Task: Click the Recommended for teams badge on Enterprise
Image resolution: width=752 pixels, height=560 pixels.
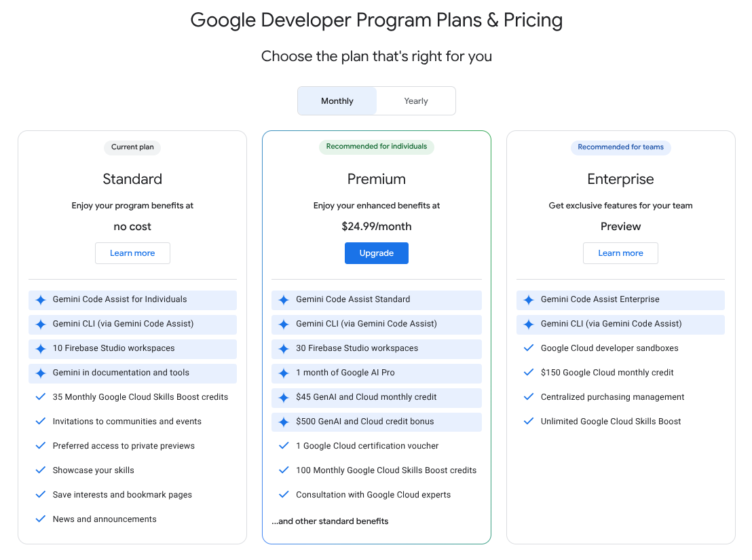Action: point(620,147)
